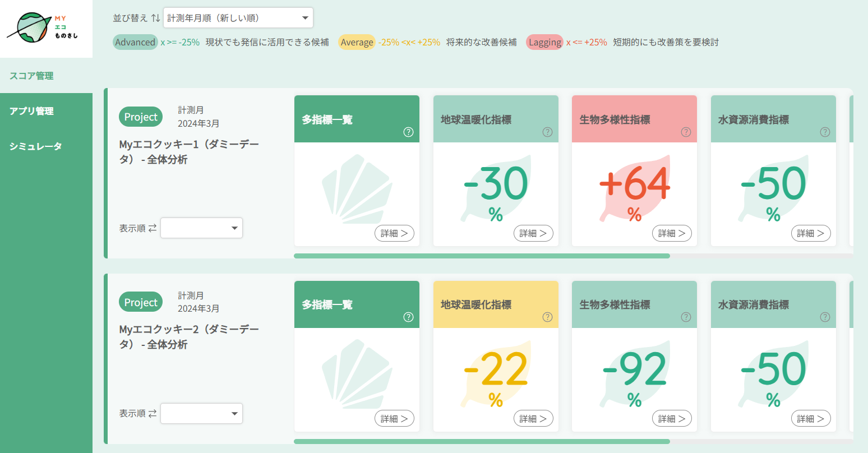
Task: Click 詳細 button on -22% warming card
Action: [x=533, y=419]
